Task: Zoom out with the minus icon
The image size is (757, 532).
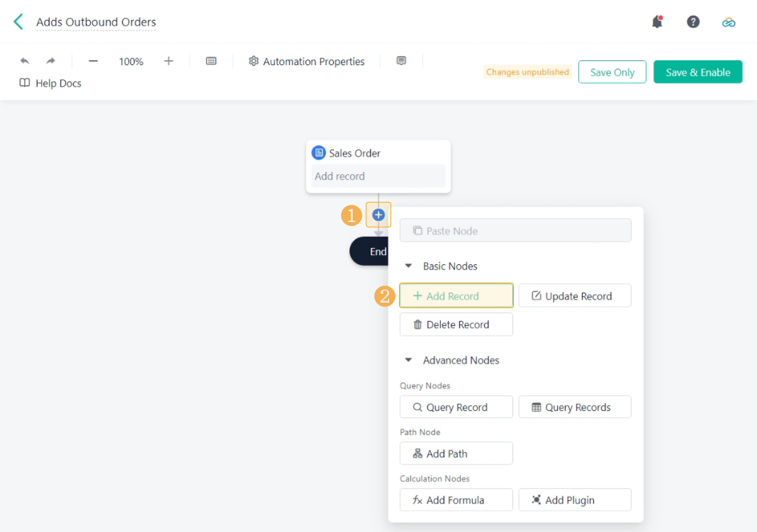Action: click(93, 61)
